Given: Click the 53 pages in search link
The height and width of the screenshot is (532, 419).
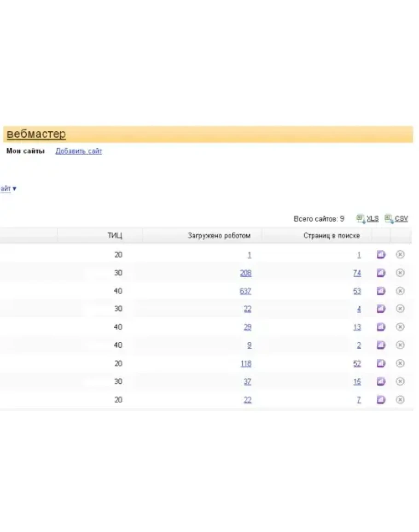Looking at the screenshot, I should (357, 291).
